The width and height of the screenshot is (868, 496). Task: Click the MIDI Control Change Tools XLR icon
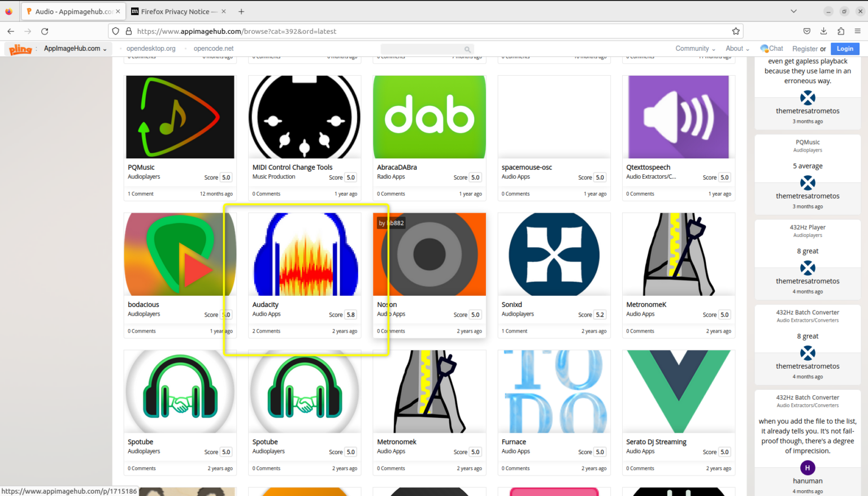point(304,117)
